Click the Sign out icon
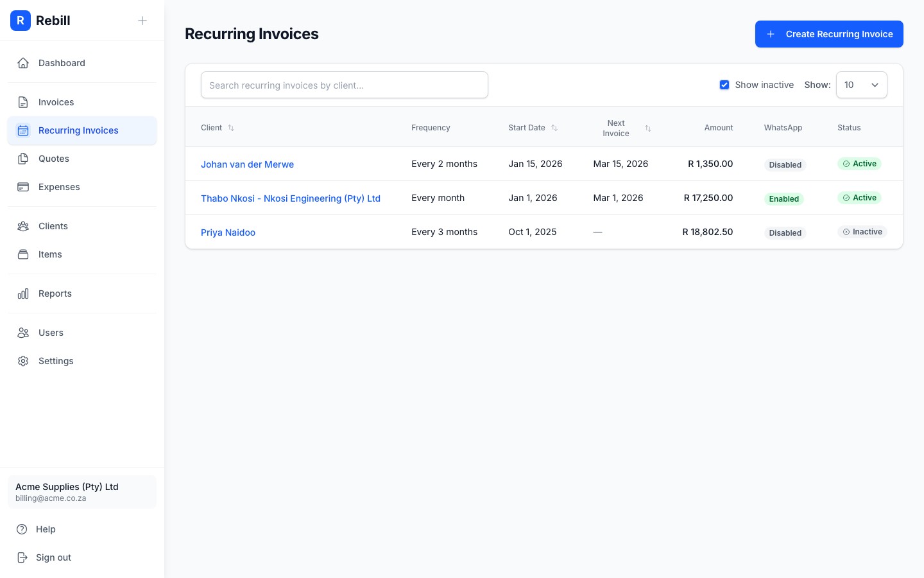The image size is (924, 578). tap(23, 557)
